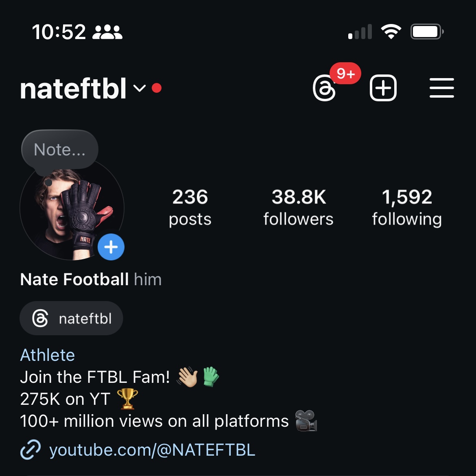The height and width of the screenshot is (476, 476).
Task: Tap the Wi-Fi status icon
Action: pos(391,32)
